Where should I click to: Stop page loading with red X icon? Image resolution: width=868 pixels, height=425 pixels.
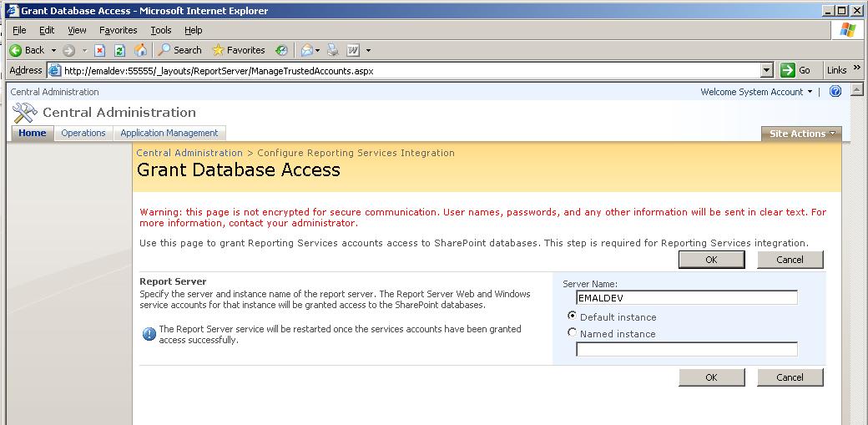(99, 50)
